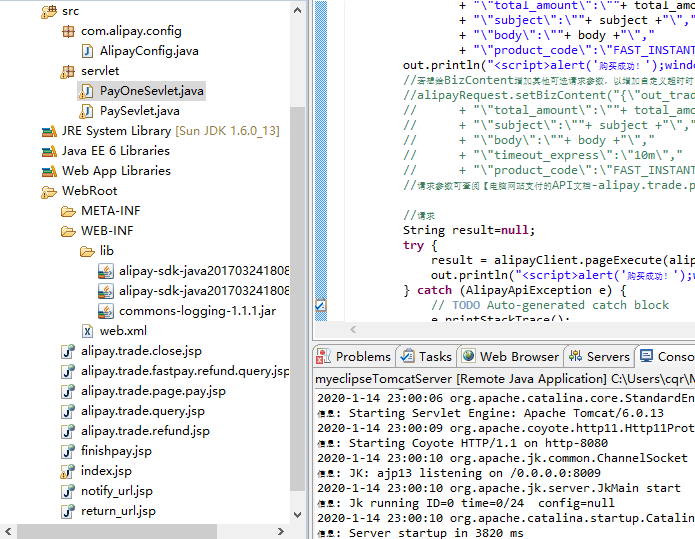Select PaySevlet.java in package explorer
The width and height of the screenshot is (695, 539).
point(140,111)
